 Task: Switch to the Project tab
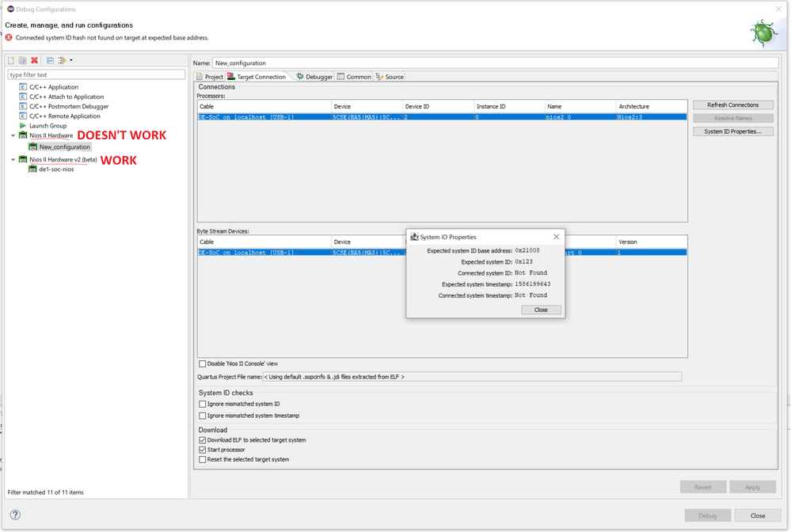pyautogui.click(x=209, y=77)
